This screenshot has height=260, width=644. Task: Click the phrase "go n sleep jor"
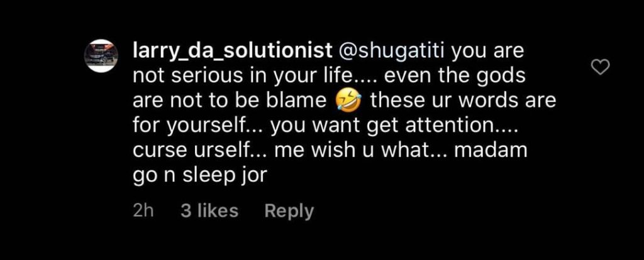200,176
